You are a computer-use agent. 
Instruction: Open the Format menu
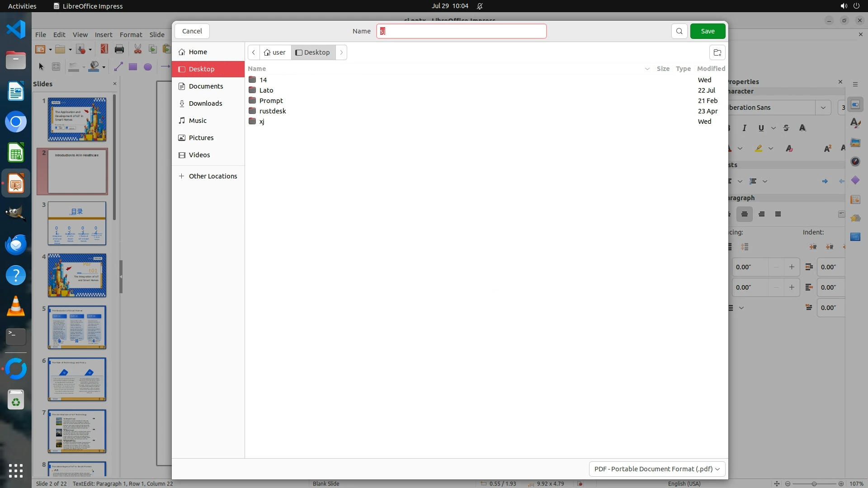point(131,35)
